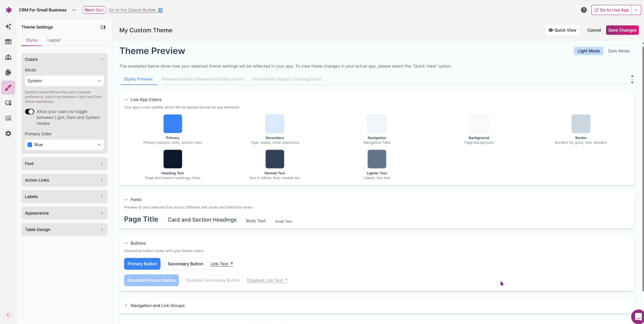Screen dimensions: 644x324
Task: Click the Disabled Link Text arrow icon
Action: coord(286,280)
